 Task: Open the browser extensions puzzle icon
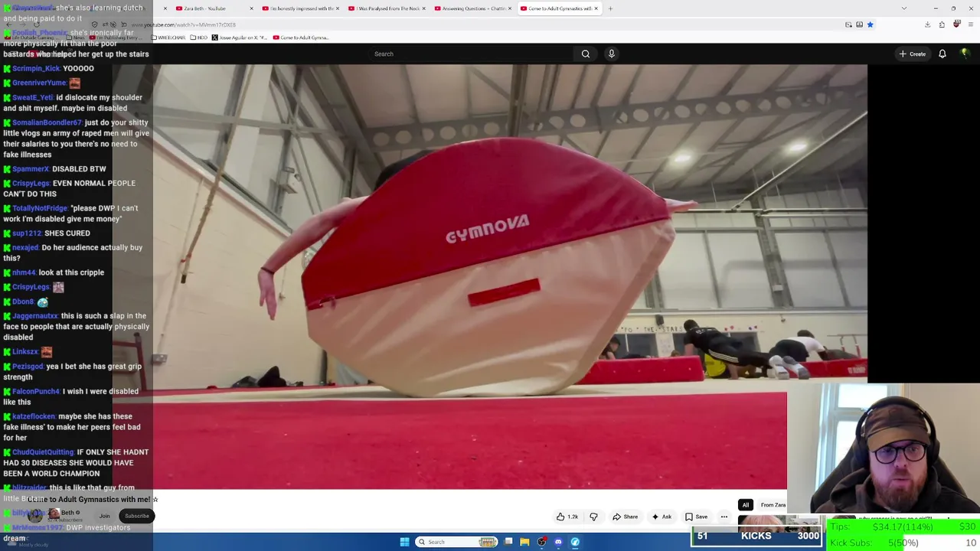(x=942, y=24)
